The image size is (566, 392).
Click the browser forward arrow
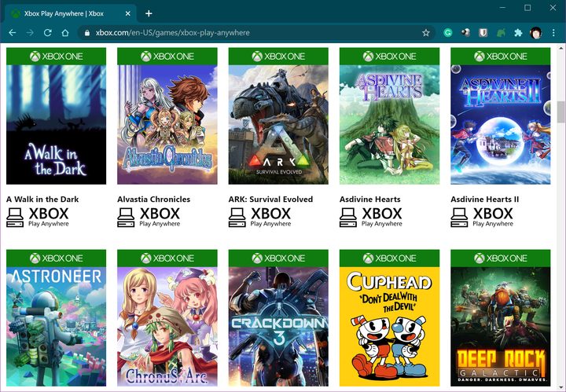coord(30,33)
